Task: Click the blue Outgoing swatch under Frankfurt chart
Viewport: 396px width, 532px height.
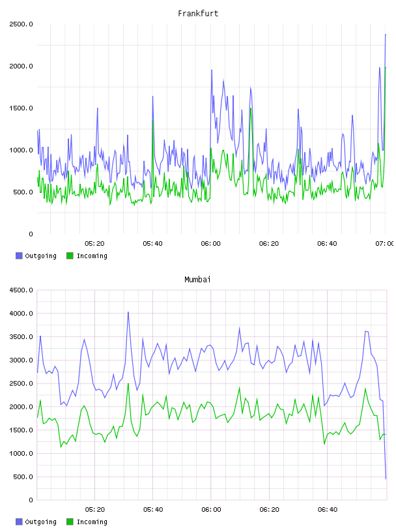Action: 19,256
